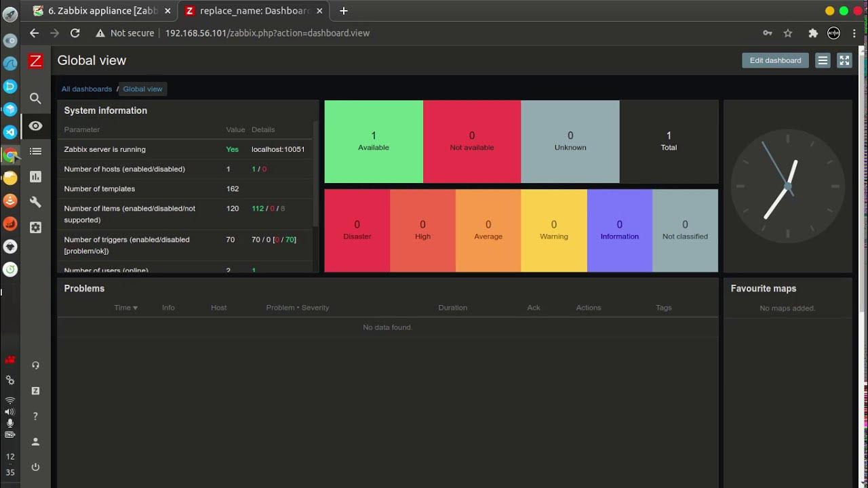This screenshot has height=488, width=868.
Task: Open the Chrome profile avatar
Action: pyautogui.click(x=834, y=33)
